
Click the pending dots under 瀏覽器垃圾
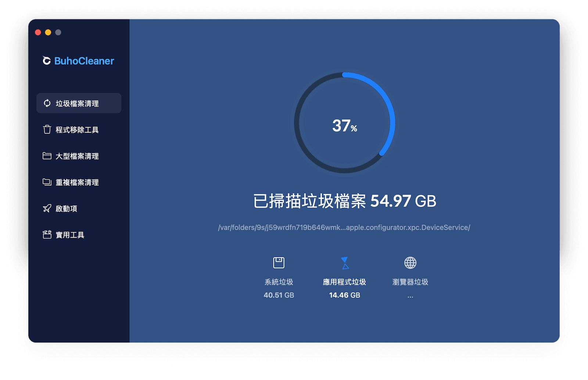[410, 297]
